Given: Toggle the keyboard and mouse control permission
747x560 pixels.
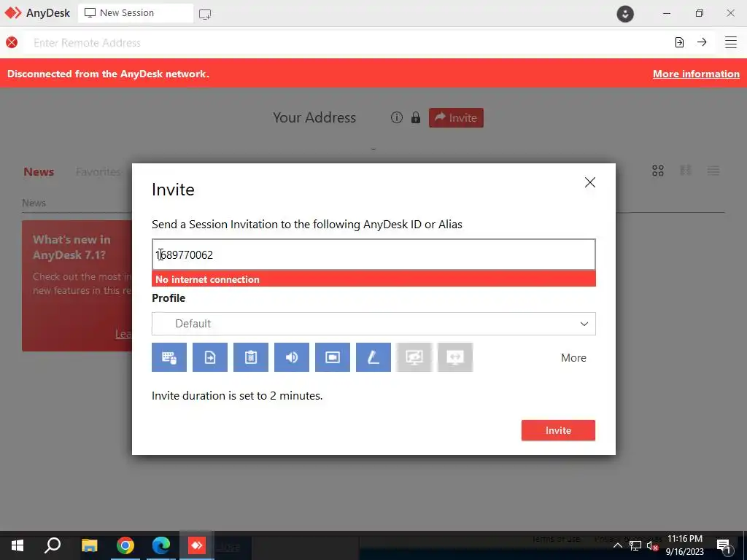Looking at the screenshot, I should [x=169, y=357].
